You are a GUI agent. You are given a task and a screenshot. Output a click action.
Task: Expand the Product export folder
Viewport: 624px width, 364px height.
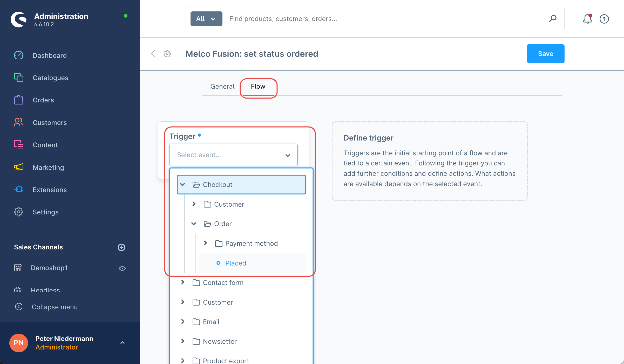(x=183, y=361)
